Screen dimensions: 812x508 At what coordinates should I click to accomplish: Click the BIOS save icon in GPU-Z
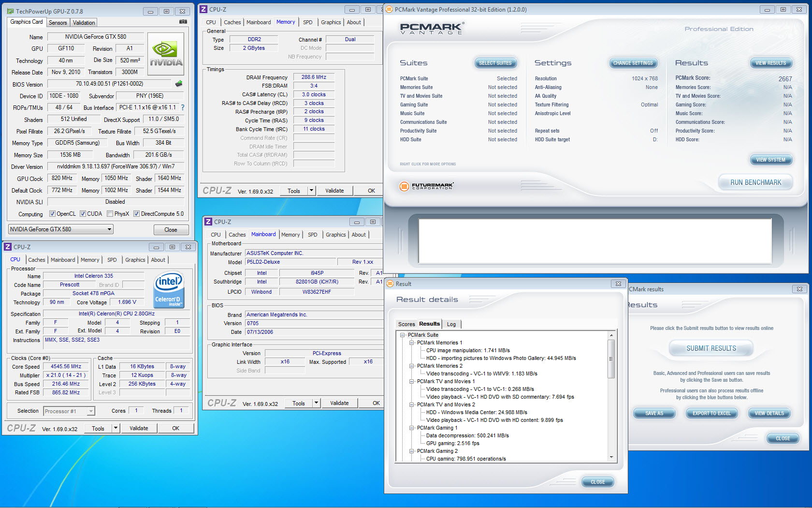(x=179, y=84)
